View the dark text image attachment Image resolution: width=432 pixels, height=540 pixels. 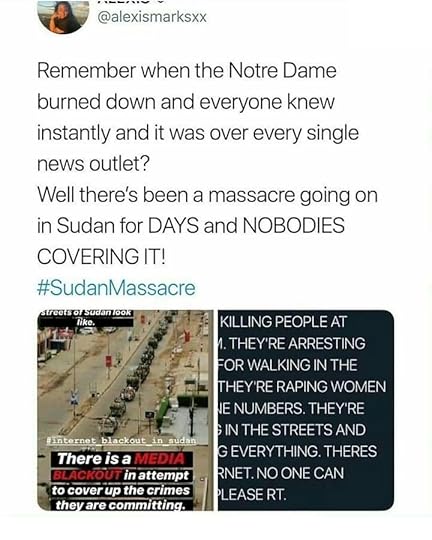point(306,410)
